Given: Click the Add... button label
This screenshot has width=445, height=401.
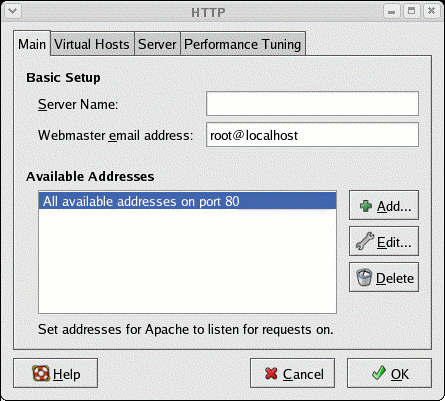Looking at the screenshot, I should click(x=394, y=207).
